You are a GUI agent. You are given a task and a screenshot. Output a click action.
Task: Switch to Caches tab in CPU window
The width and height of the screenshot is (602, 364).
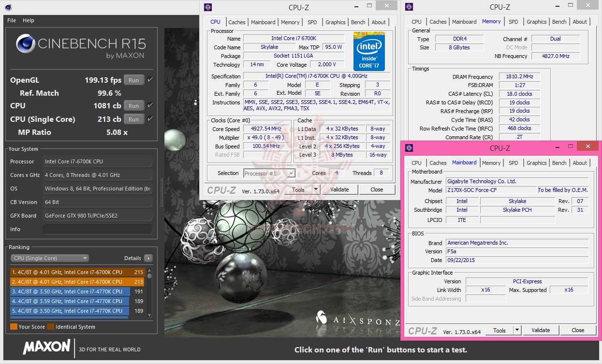point(237,22)
